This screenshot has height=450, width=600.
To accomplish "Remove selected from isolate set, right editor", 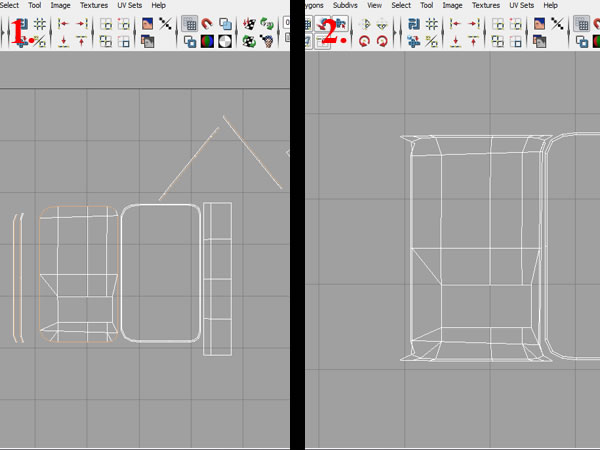I will click(515, 41).
